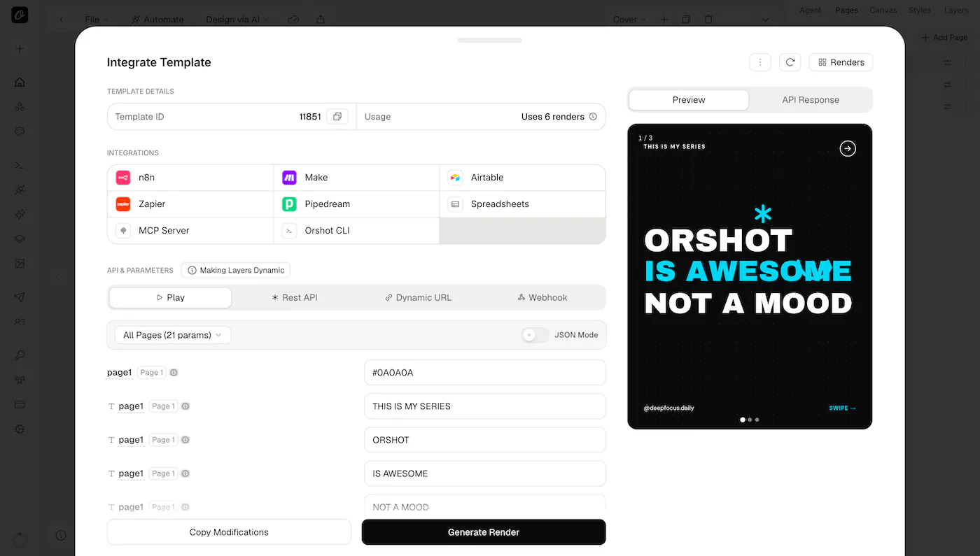This screenshot has width=980, height=556.
Task: Open the All Pages (21 params) dropdown
Action: coord(173,335)
